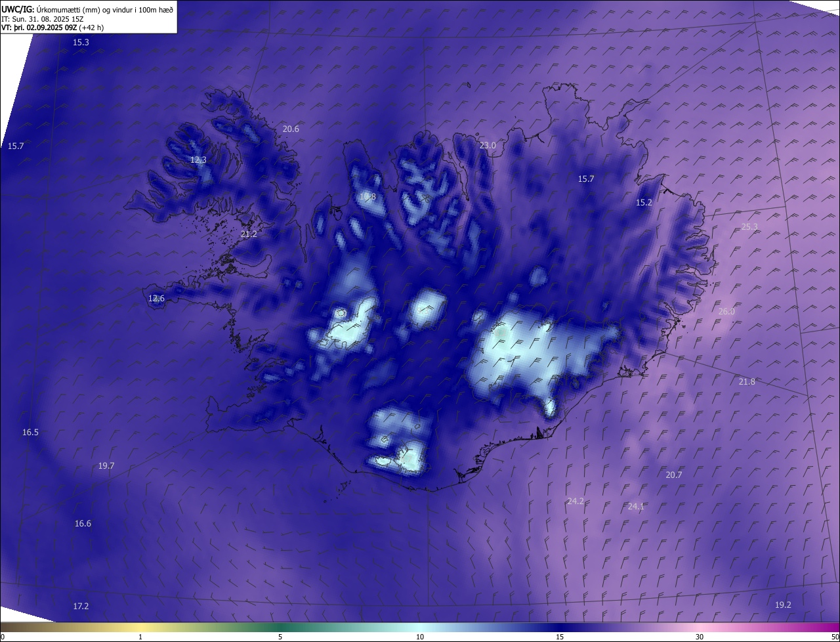Click the color scale tick labeled 10
840x642 pixels.
[x=420, y=637]
